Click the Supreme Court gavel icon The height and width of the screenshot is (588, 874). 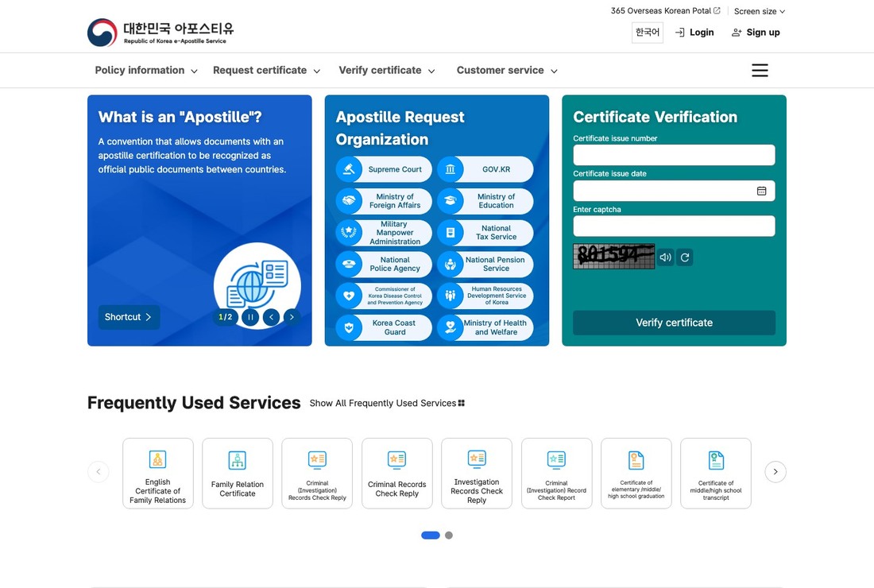click(349, 169)
